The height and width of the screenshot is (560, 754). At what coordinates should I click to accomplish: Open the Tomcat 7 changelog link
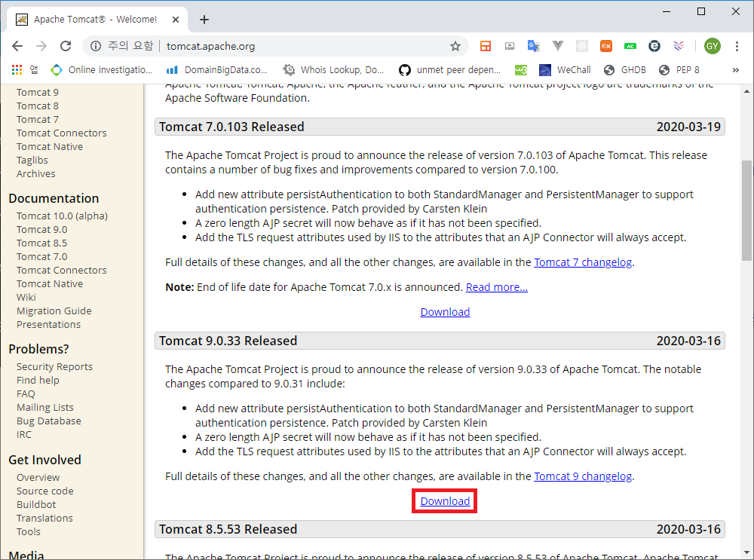(x=583, y=262)
